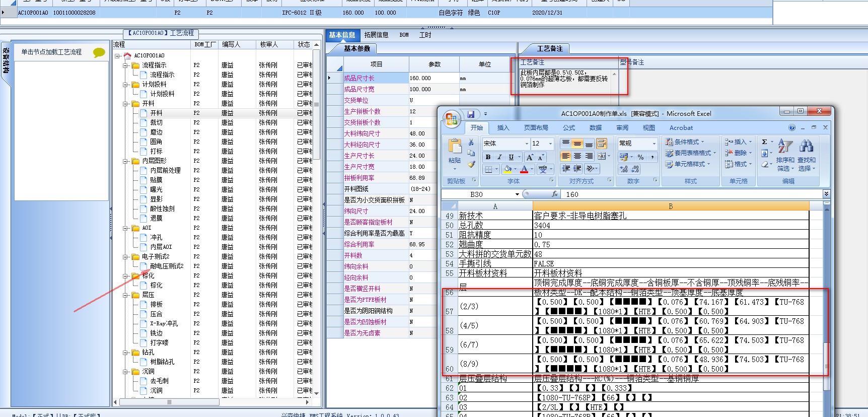Image resolution: width=868 pixels, height=417 pixels.
Task: Open the number format 常规 dropdown
Action: 654,144
